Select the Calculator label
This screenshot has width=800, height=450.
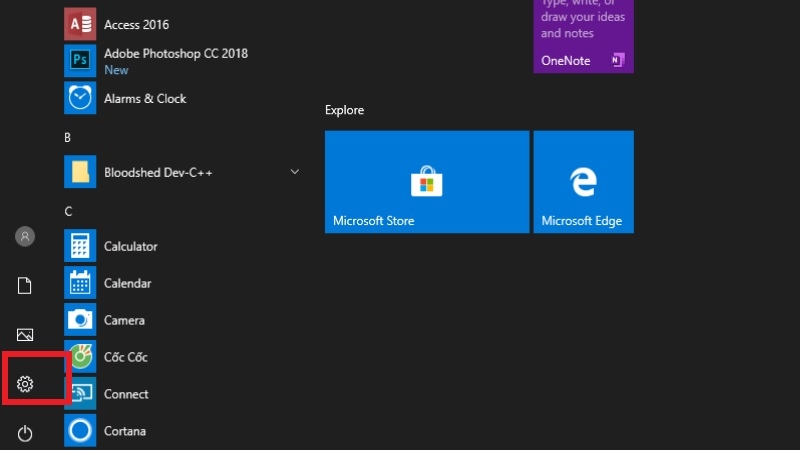pyautogui.click(x=131, y=246)
